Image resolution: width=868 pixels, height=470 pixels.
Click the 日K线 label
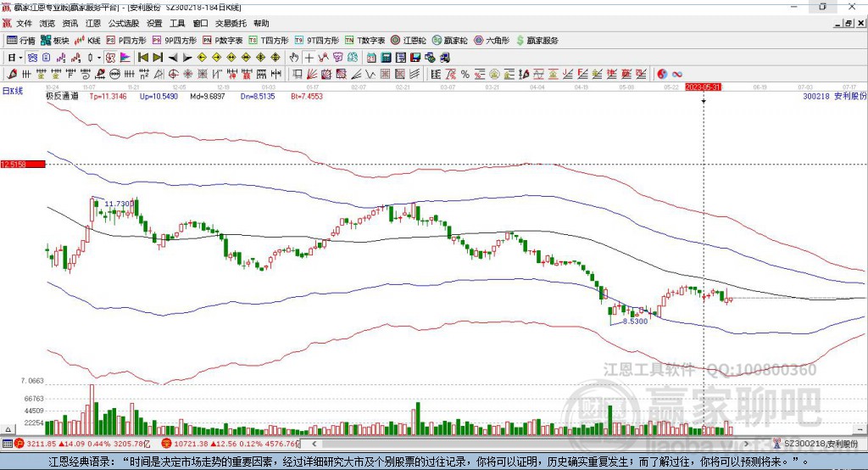click(x=13, y=91)
